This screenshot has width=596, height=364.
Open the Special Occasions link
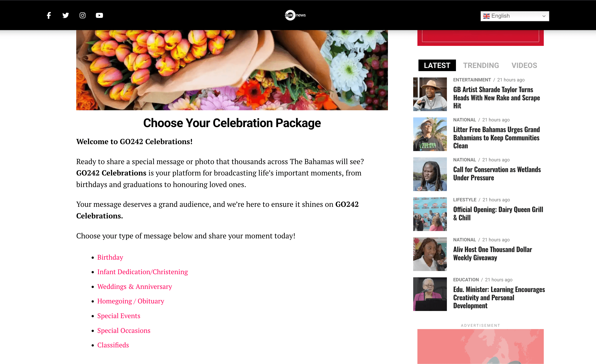point(124,330)
